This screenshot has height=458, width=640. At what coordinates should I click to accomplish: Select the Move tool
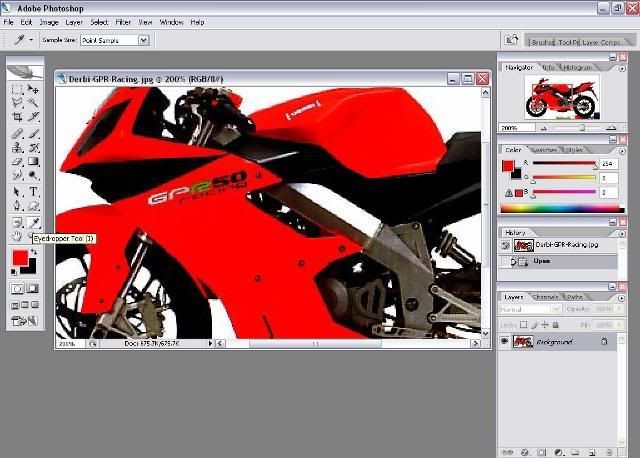33,89
